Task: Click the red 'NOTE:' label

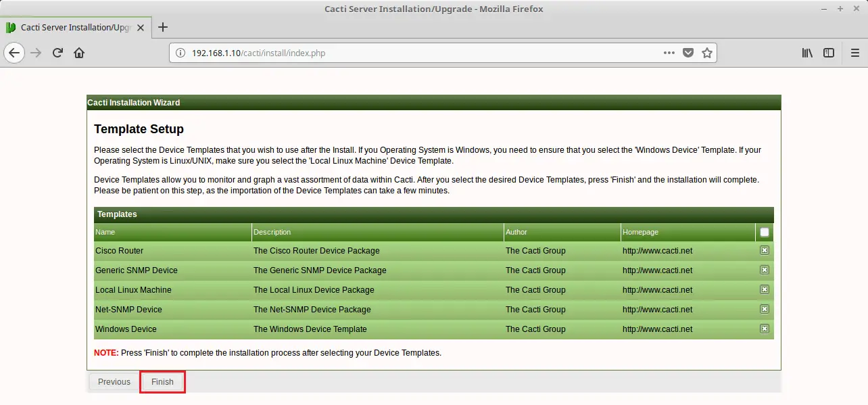Action: [x=106, y=353]
